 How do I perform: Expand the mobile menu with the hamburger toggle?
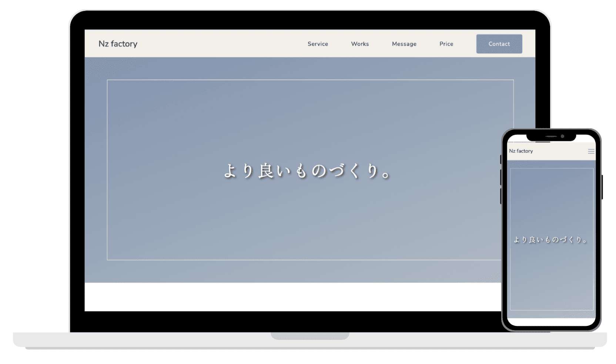coord(591,151)
